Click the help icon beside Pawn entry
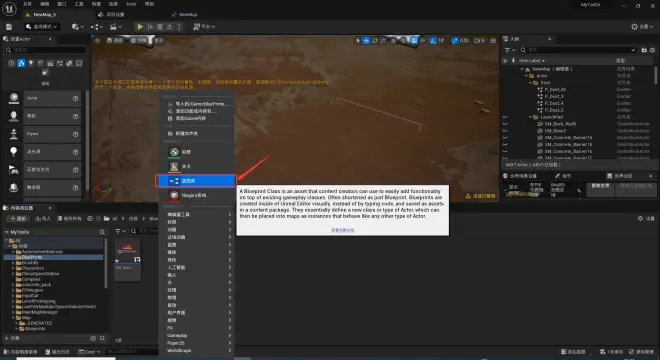 [x=76, y=134]
